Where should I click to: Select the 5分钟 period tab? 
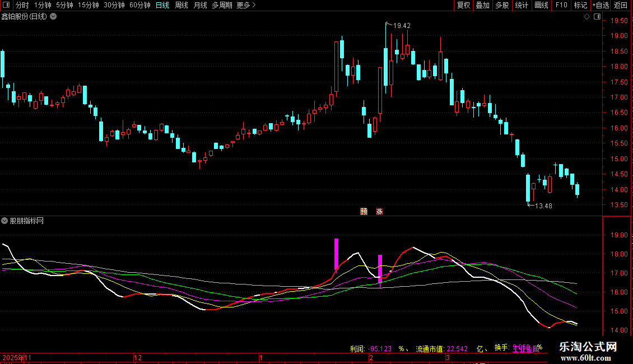click(64, 5)
